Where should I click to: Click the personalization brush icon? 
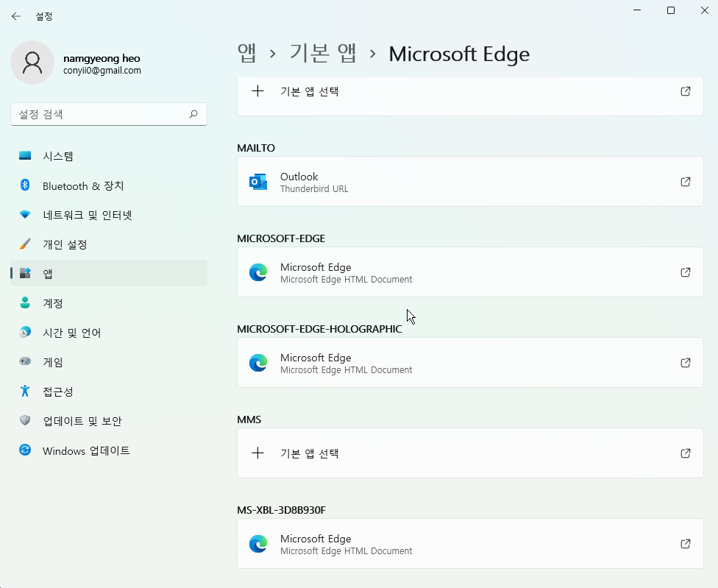pyautogui.click(x=25, y=244)
